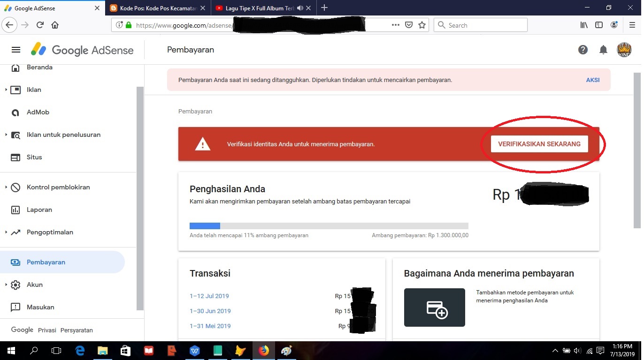The width and height of the screenshot is (644, 360).
Task: Launch Microsoft Edge from taskbar
Action: (x=80, y=351)
